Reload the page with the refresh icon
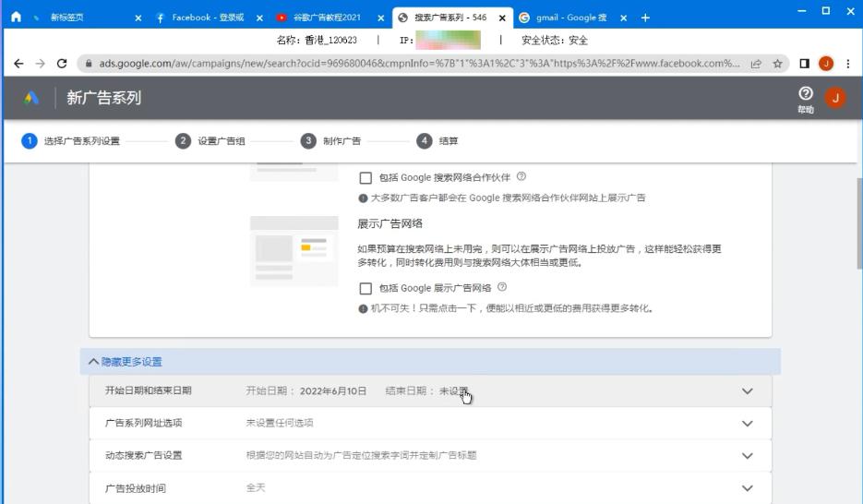This screenshot has width=863, height=504. pyautogui.click(x=62, y=64)
